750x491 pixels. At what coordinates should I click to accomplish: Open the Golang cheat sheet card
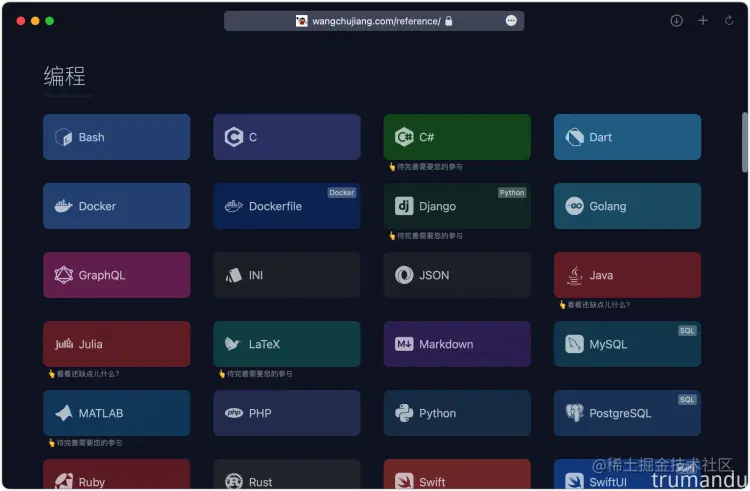[628, 206]
